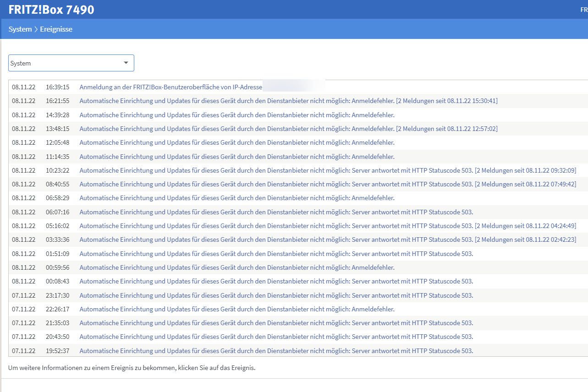
Task: Open the 21:35:03 Statuscode 503 event
Action: 276,323
